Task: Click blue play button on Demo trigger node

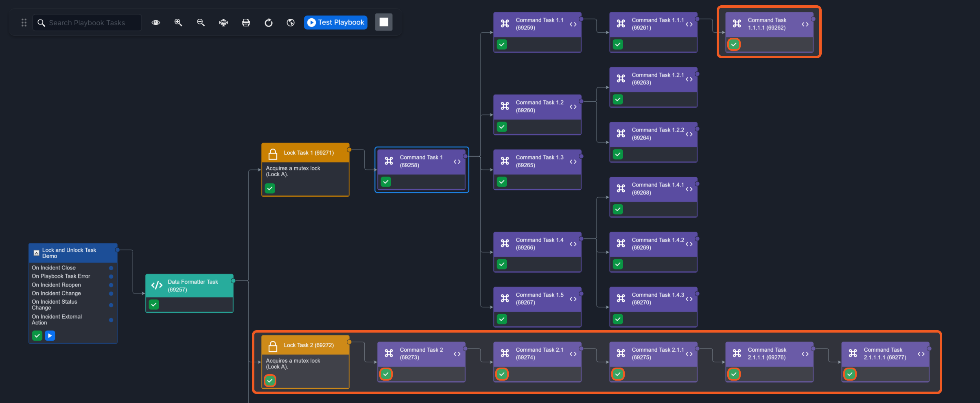Action: point(50,336)
